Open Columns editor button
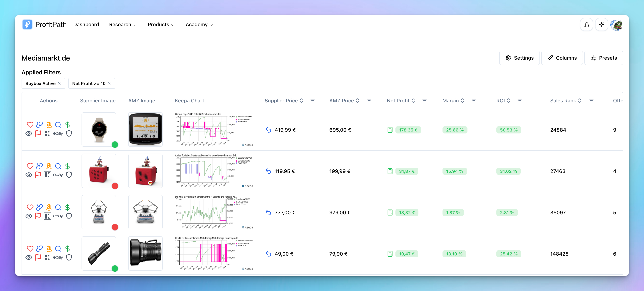This screenshot has width=644, height=291. point(562,58)
